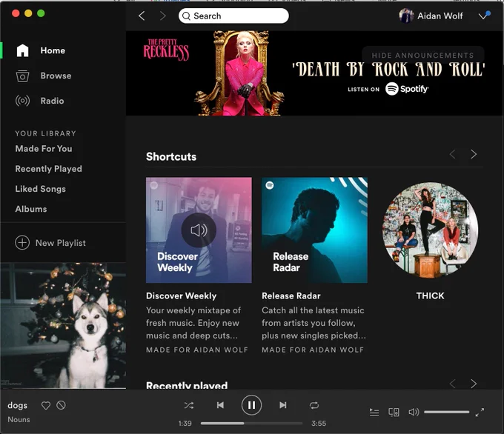Show next Recently played with right chevron
Viewport: 504px width, 434px height.
pyautogui.click(x=474, y=384)
